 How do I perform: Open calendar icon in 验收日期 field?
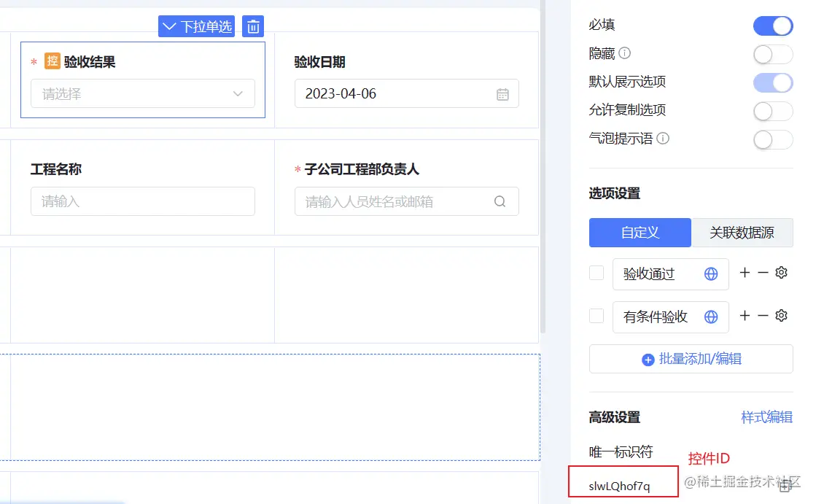point(502,94)
